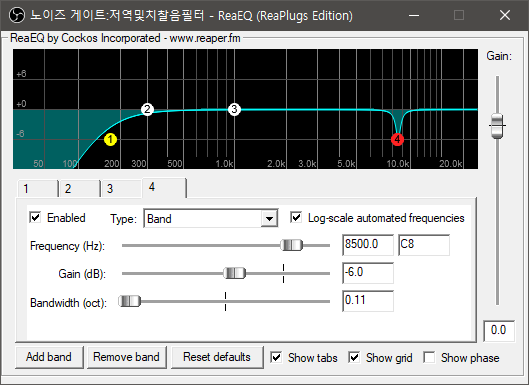The width and height of the screenshot is (529, 385).
Task: Select band tab 4
Action: tap(164, 187)
